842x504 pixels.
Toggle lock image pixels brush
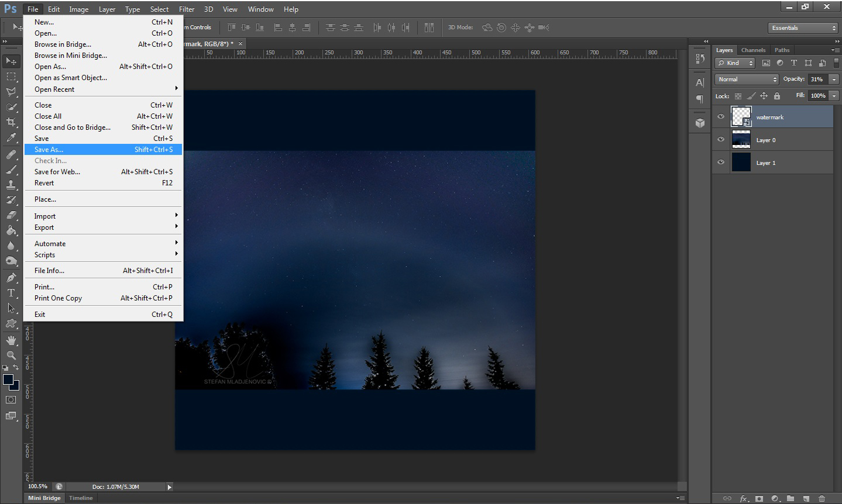(x=751, y=96)
